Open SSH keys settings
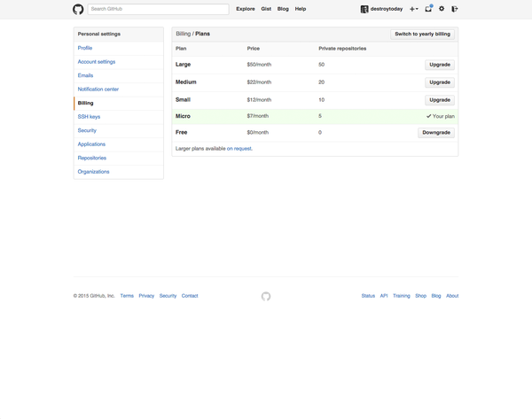 (x=89, y=117)
